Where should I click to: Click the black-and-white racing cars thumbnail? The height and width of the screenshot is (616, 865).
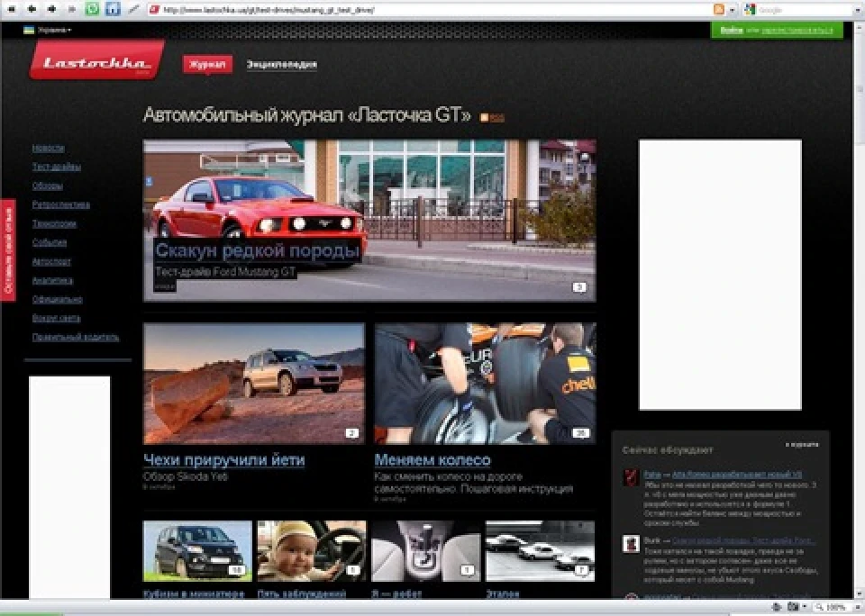tap(540, 551)
